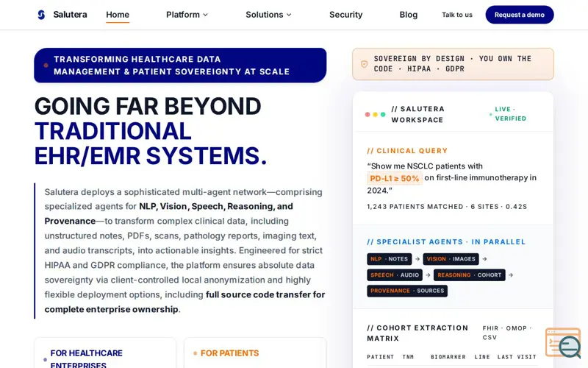Click arrow after Reasoning Cohort chip
The image size is (588, 368).
511,275
